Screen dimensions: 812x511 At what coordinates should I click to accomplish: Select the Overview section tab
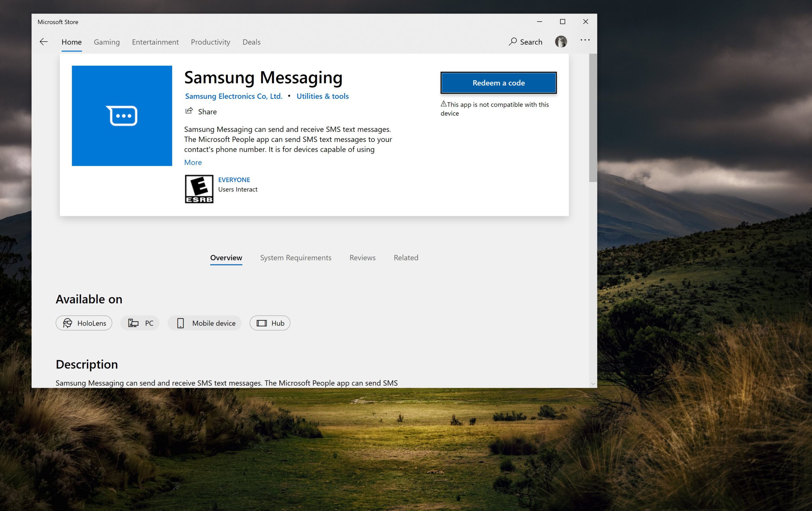226,257
